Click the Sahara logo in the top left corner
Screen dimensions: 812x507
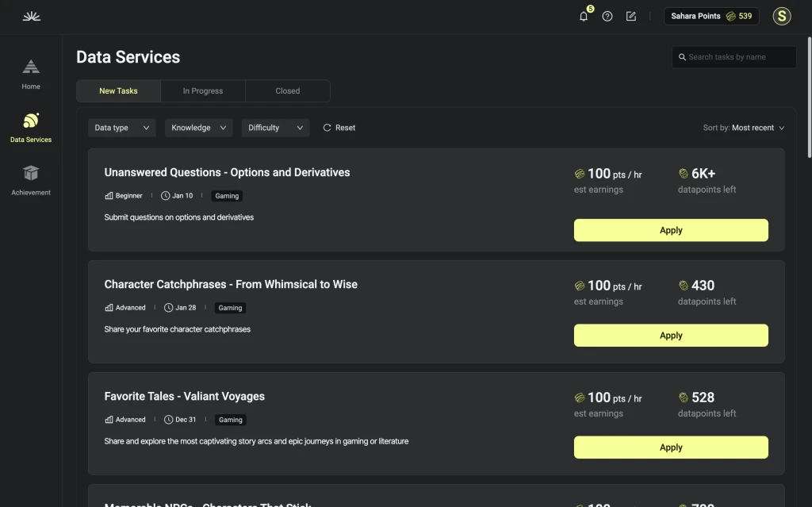click(31, 16)
